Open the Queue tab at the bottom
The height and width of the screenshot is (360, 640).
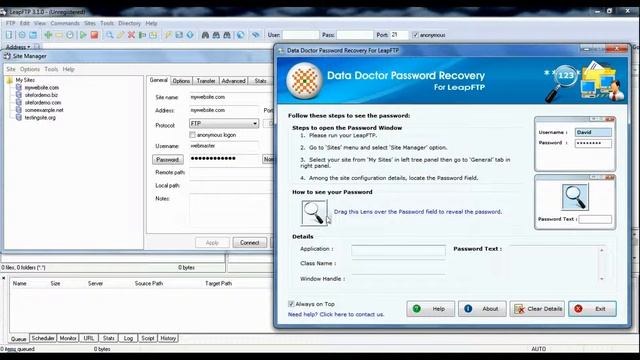coord(18,339)
